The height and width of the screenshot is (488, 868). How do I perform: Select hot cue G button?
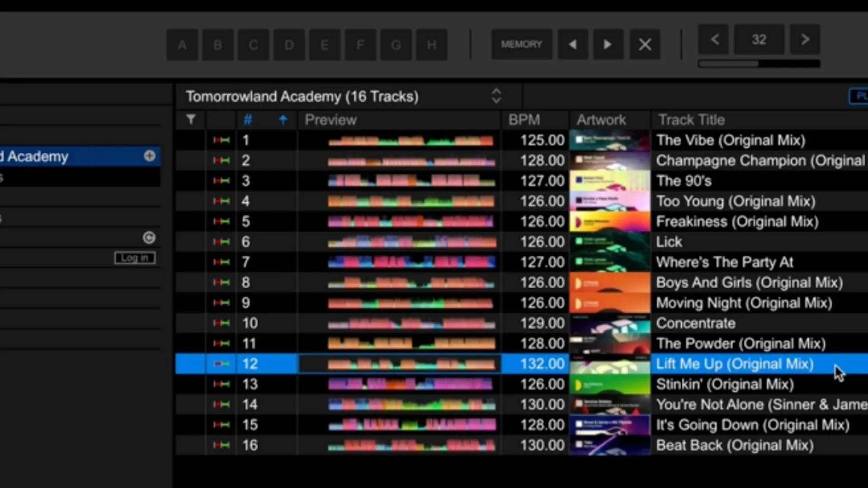396,45
